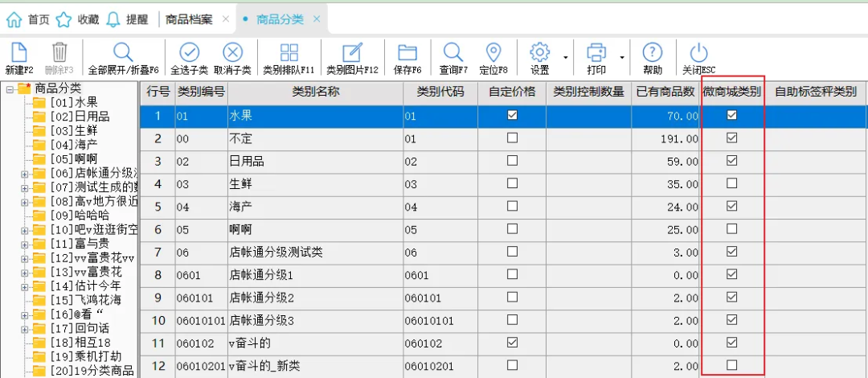Open the 帮助 help button

click(653, 53)
